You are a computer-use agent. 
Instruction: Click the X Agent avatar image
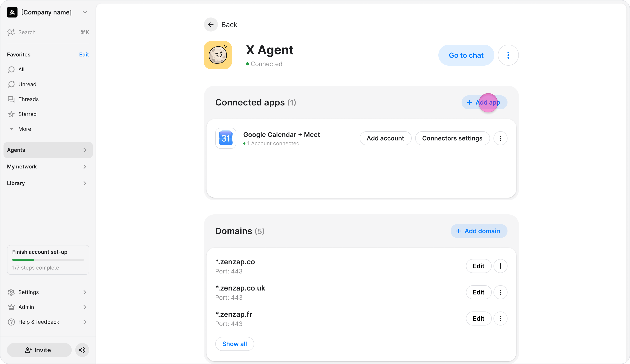pos(218,55)
